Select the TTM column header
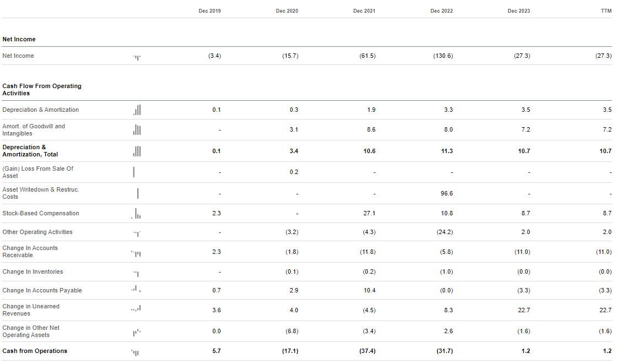The height and width of the screenshot is (364, 618). tap(606, 11)
